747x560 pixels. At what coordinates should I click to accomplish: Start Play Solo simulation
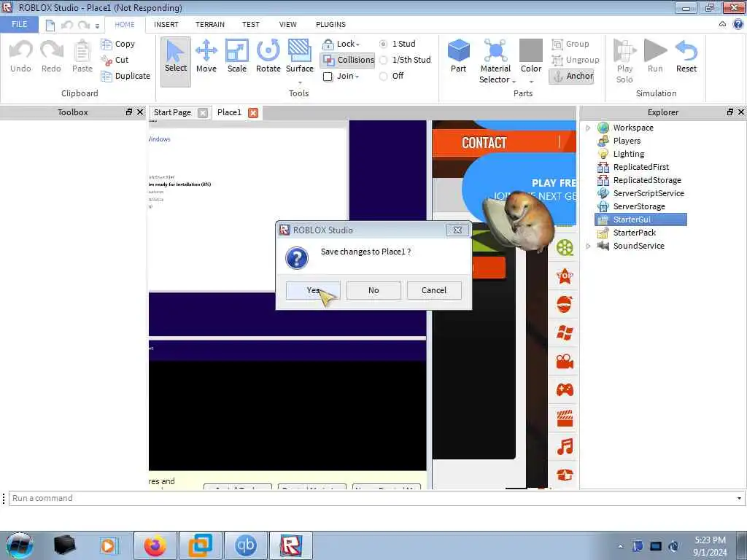[x=624, y=61]
